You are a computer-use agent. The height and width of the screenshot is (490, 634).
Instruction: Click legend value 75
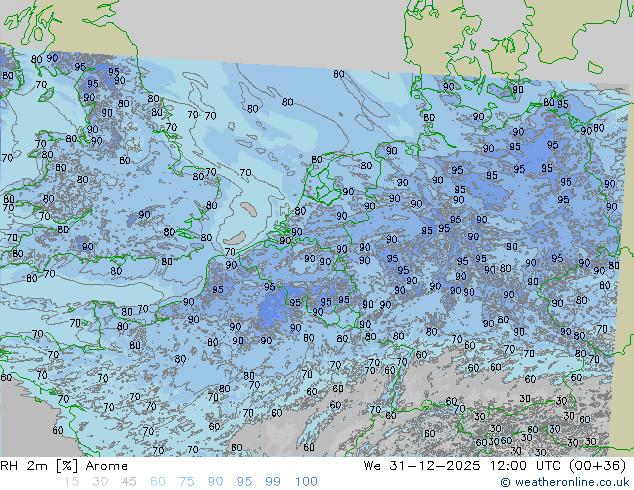[x=186, y=482]
